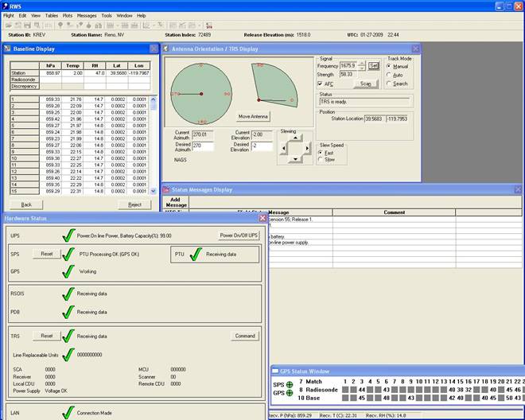This screenshot has height=420, width=525.
Task: Click the TRS Reset button
Action: tap(47, 336)
